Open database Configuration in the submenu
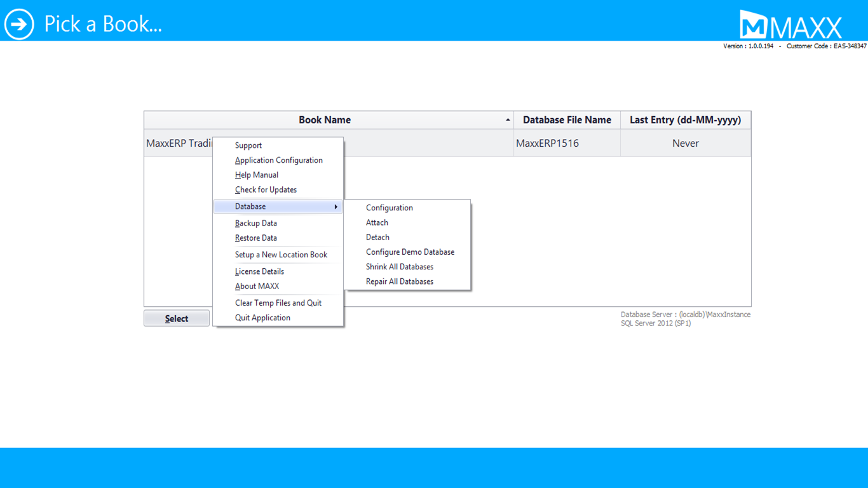 pyautogui.click(x=389, y=208)
